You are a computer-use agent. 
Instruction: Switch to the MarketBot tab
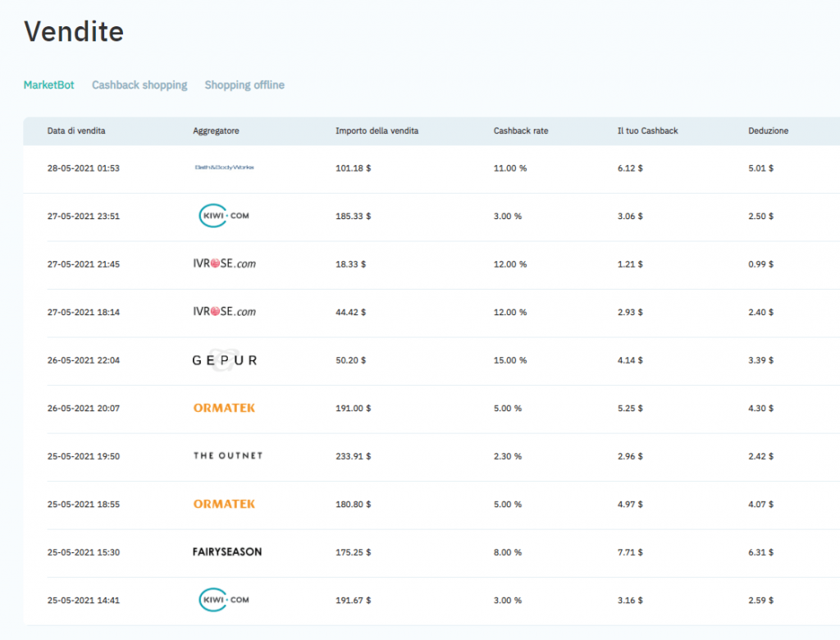(49, 85)
